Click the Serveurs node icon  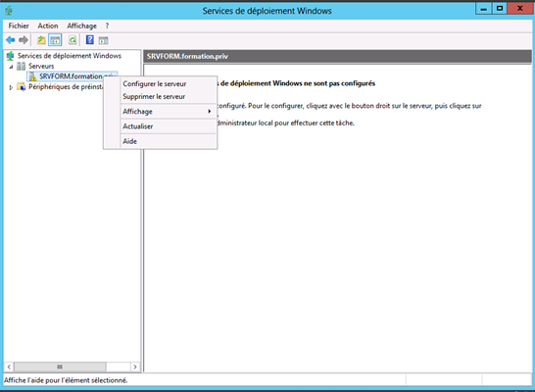[22, 67]
